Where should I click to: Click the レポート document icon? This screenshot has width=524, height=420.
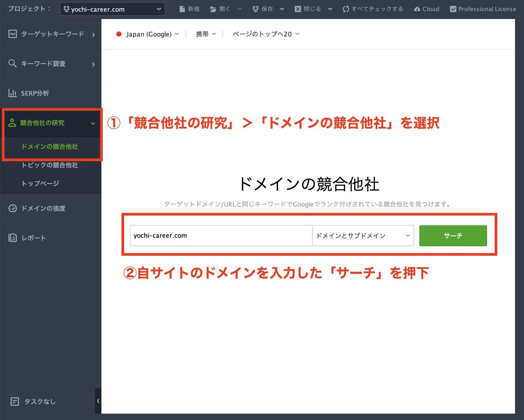click(x=13, y=238)
